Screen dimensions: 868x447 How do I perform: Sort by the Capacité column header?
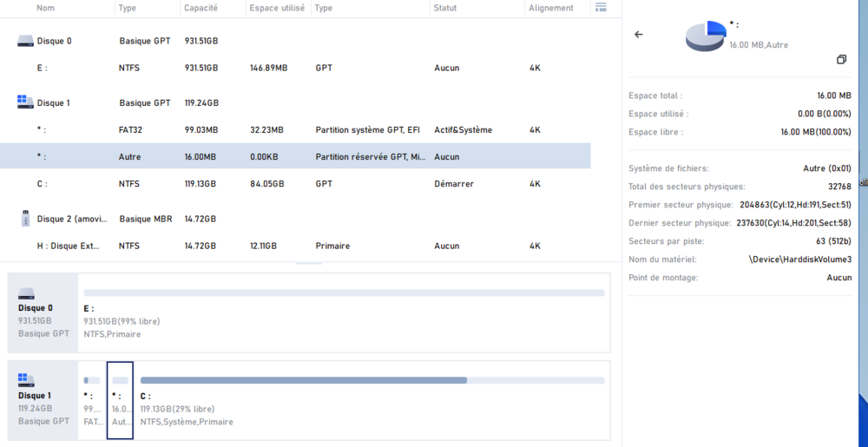point(201,8)
